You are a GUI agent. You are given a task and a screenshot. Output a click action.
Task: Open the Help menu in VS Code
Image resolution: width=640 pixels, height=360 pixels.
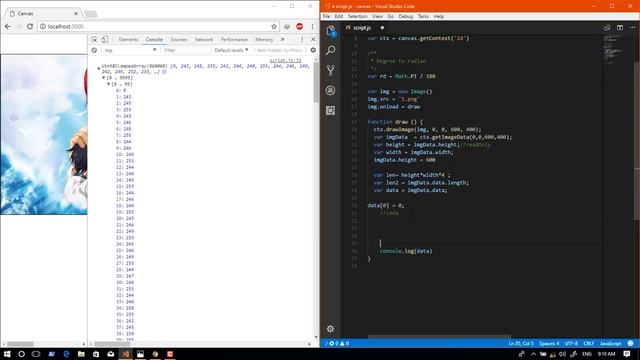(x=439, y=16)
